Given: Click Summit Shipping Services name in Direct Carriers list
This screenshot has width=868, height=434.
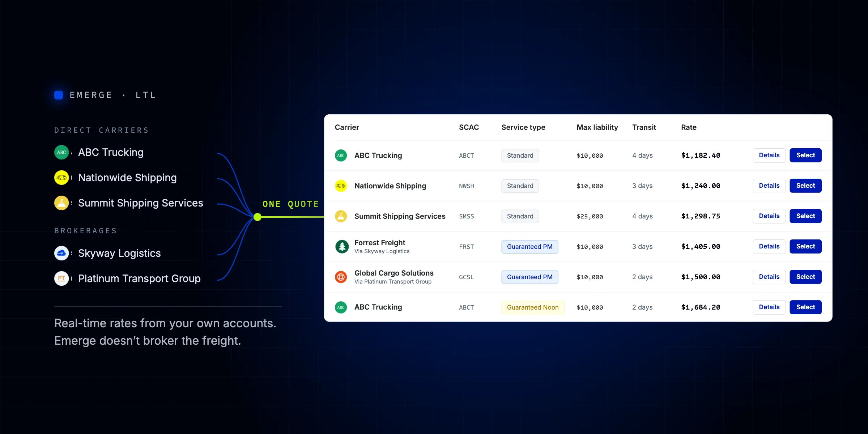Looking at the screenshot, I should [x=141, y=203].
